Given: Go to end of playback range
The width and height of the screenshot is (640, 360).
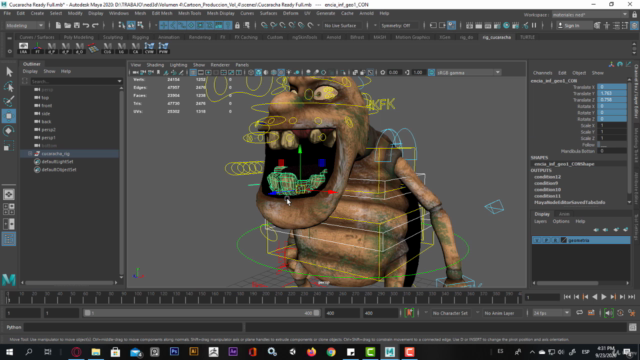Looking at the screenshot, I should click(631, 297).
